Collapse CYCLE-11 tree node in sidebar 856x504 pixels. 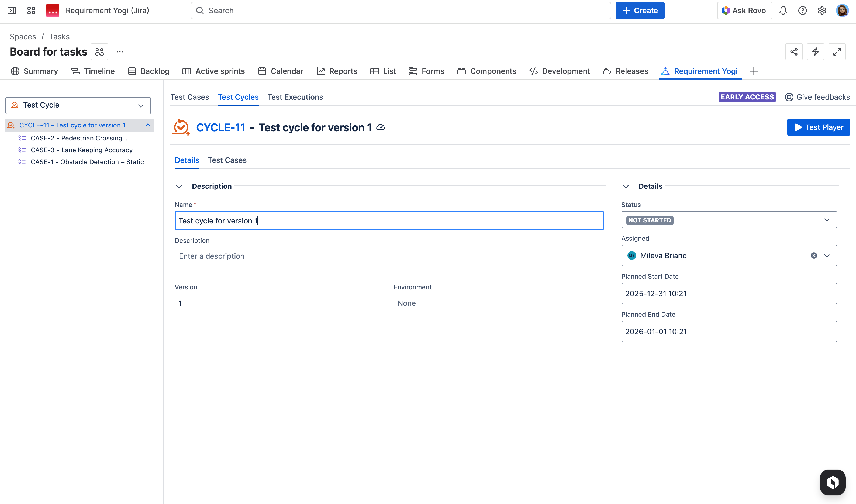click(x=148, y=125)
